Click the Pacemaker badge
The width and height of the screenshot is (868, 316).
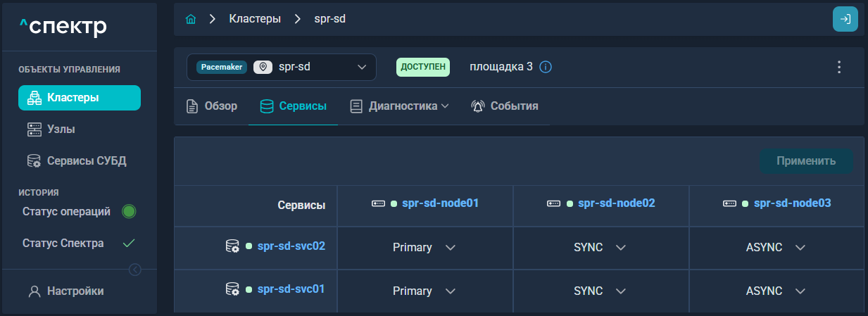(x=222, y=67)
